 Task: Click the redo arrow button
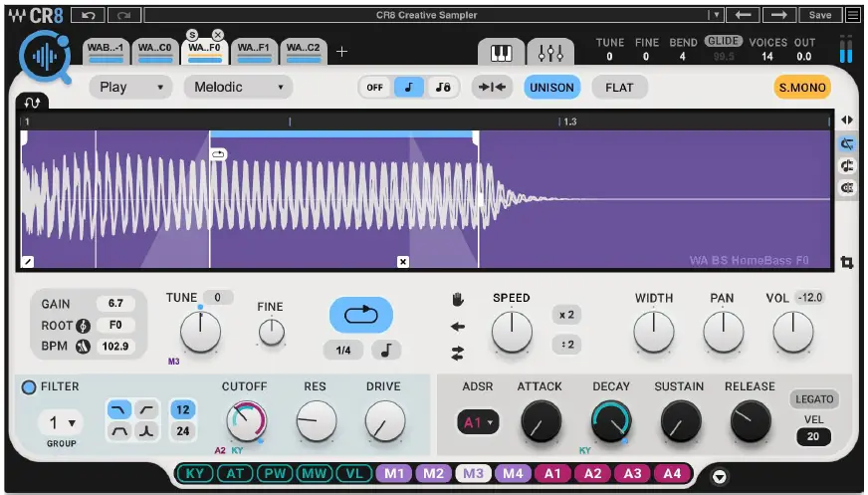click(x=124, y=15)
